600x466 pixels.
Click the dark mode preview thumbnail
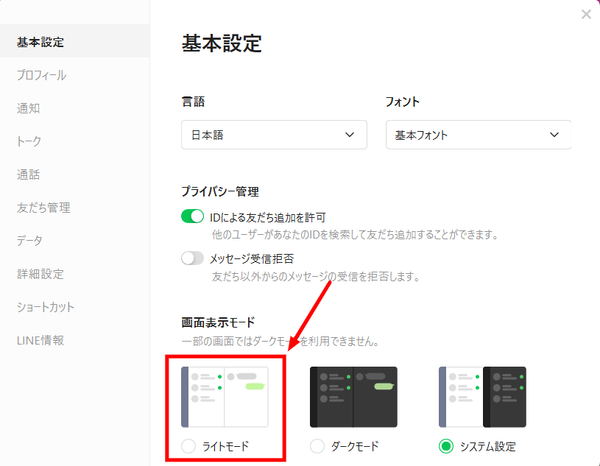(x=354, y=397)
